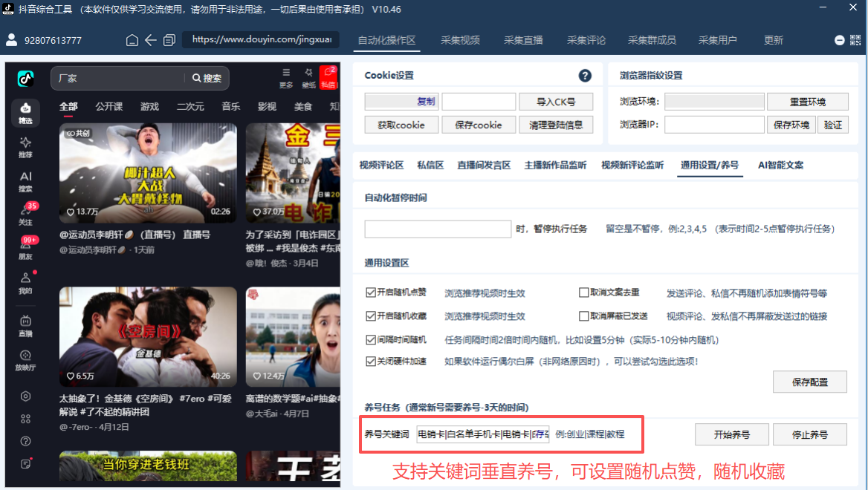The width and height of the screenshot is (868, 490).
Task: Toggle the 间隔时间随机 checkbox
Action: point(371,339)
